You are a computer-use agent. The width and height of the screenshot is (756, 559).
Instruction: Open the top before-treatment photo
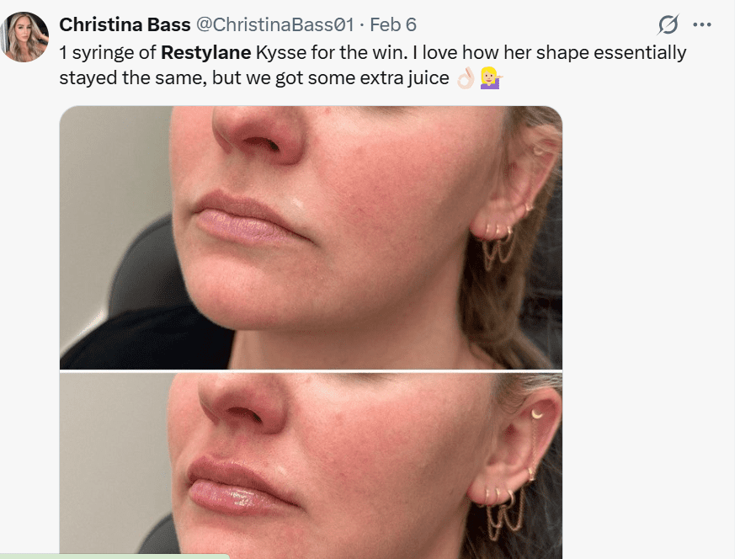coord(310,237)
